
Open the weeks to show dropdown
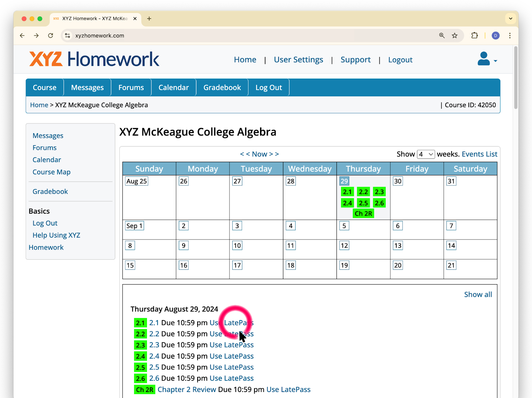[426, 154]
